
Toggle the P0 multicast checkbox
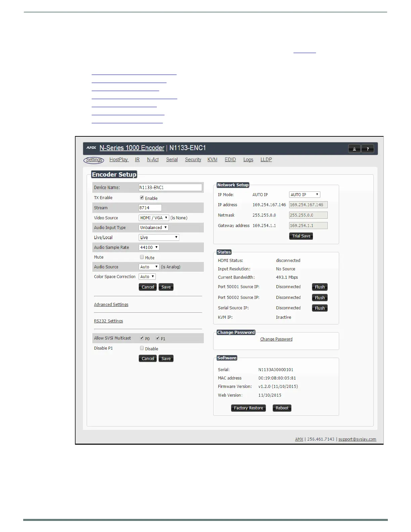(x=142, y=338)
